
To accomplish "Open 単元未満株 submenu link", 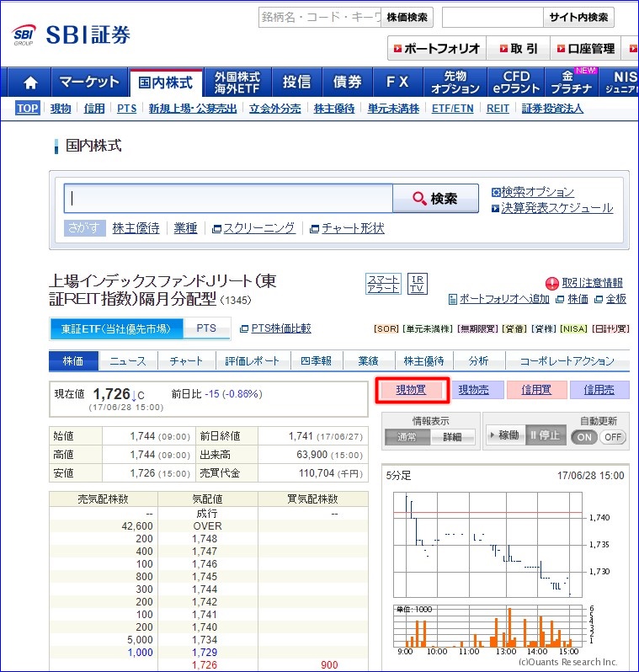I will pyautogui.click(x=393, y=109).
